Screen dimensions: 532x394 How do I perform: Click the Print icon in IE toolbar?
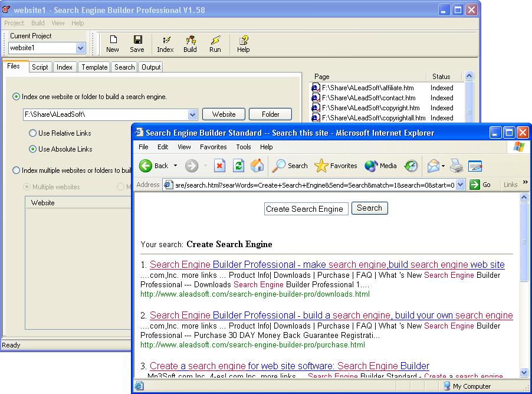[457, 166]
